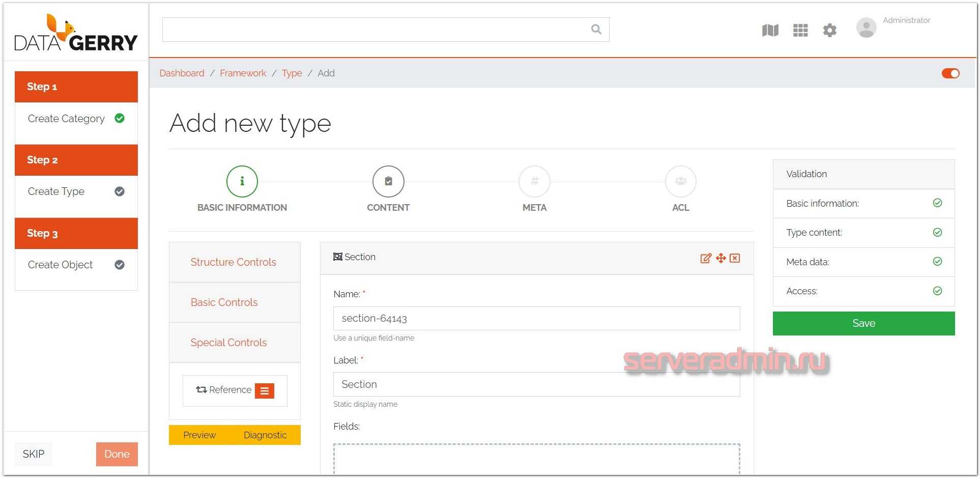Click the Create Category step text
This screenshot has width=980, height=478.
[66, 119]
